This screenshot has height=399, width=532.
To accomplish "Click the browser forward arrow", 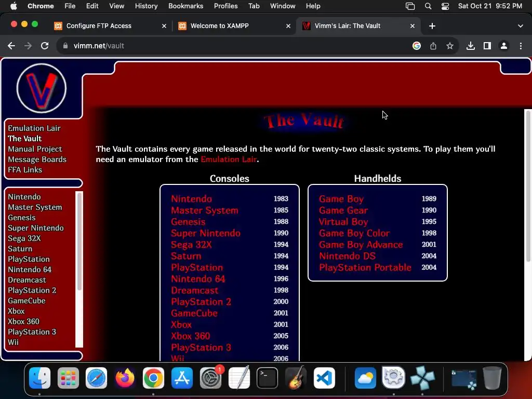I will 28,46.
